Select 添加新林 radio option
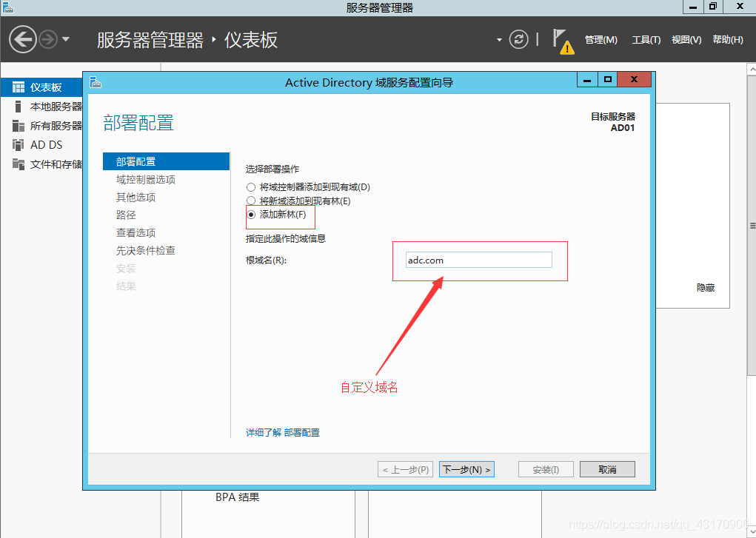This screenshot has width=756, height=538. click(x=251, y=215)
